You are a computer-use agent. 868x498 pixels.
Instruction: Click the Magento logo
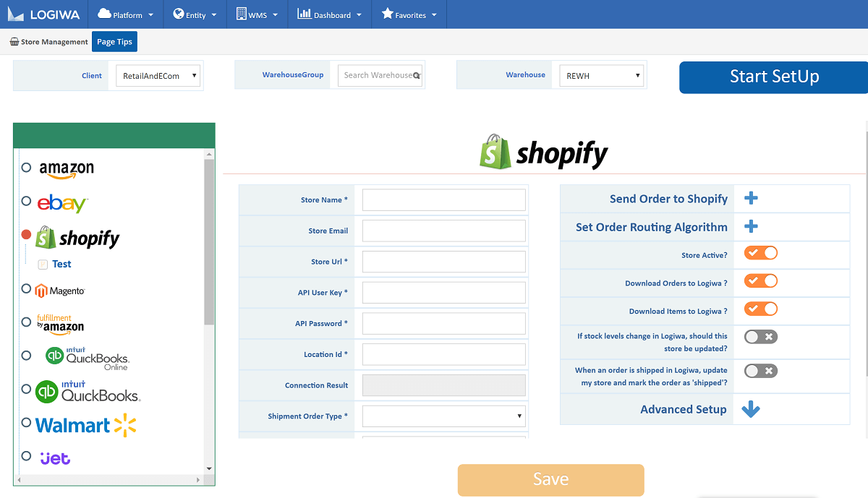tap(60, 291)
